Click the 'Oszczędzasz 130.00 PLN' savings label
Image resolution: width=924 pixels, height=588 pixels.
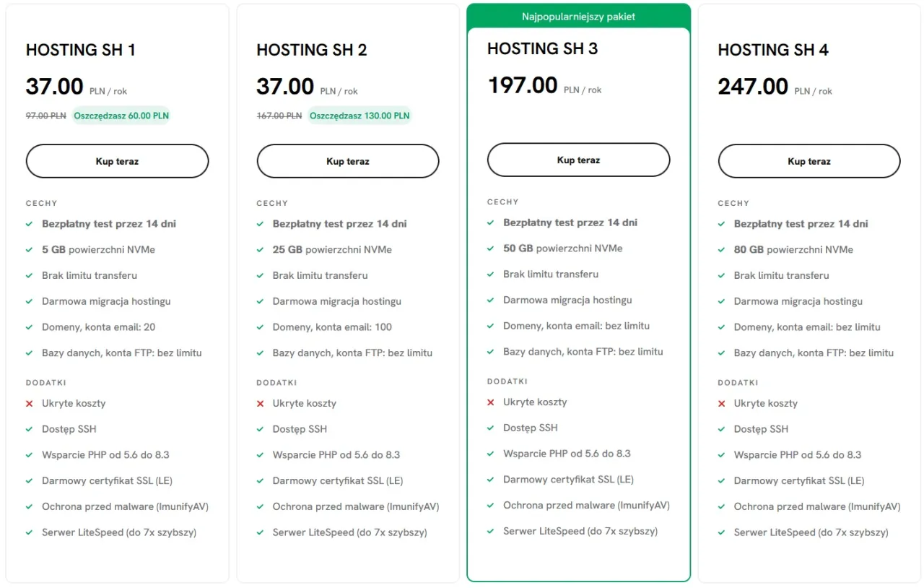[359, 115]
